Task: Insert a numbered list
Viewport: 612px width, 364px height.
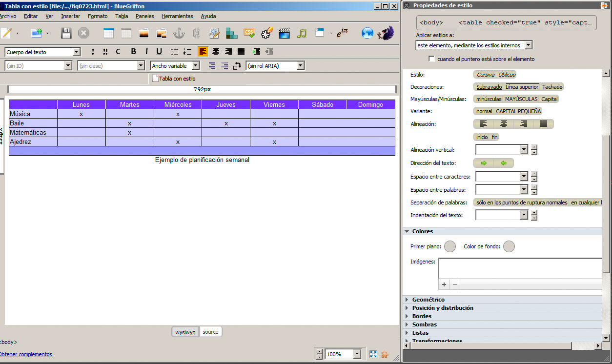Action: 187,52
